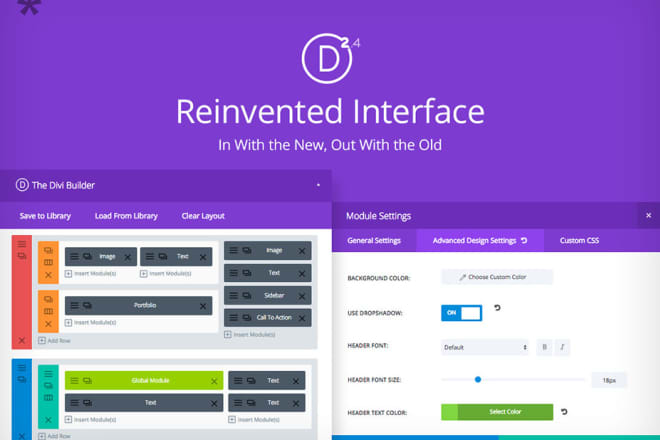This screenshot has width=660, height=440.
Task: Toggle bold for Header Font
Action: click(x=544, y=347)
